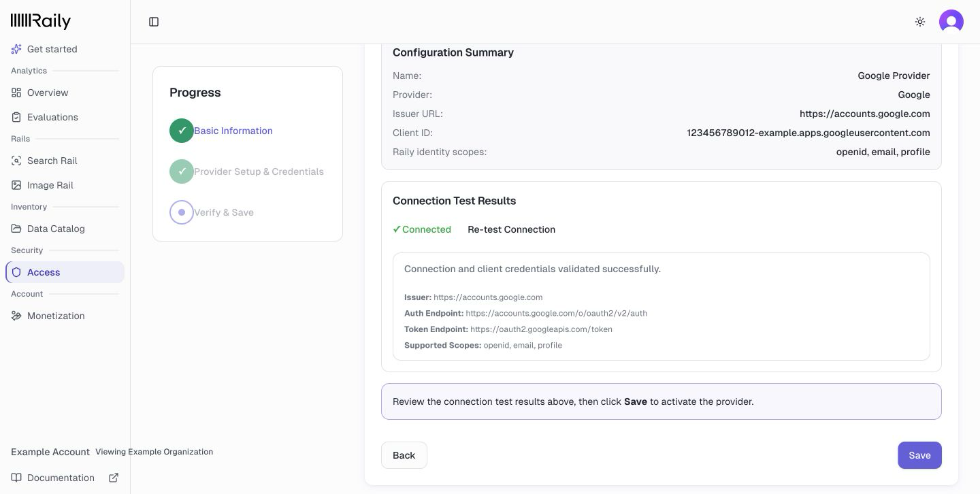Image resolution: width=980 pixels, height=494 pixels.
Task: Select the Verify & Save step label
Action: click(224, 212)
